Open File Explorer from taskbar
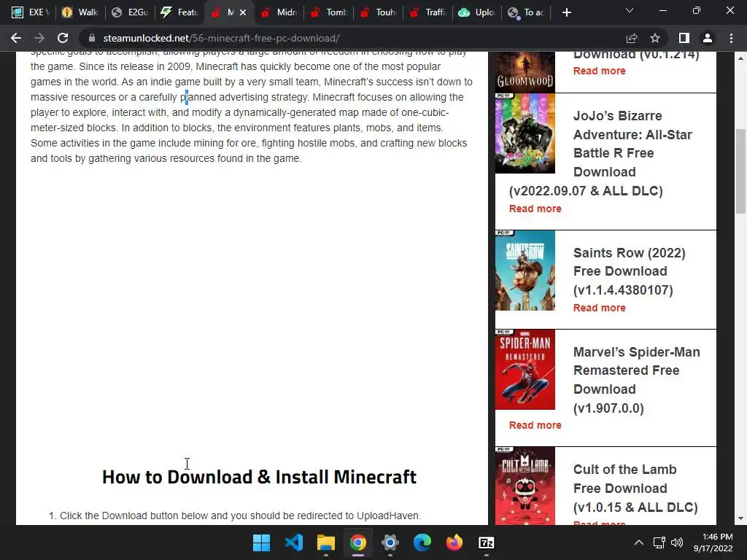 click(x=326, y=542)
